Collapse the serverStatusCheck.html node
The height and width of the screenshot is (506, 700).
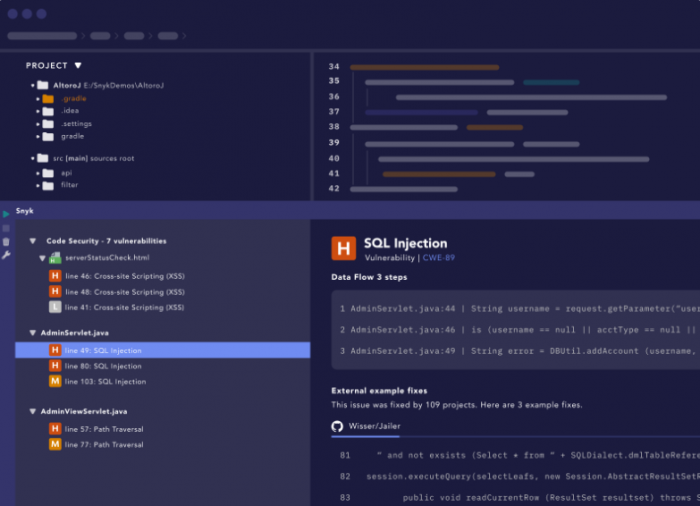tap(42, 258)
